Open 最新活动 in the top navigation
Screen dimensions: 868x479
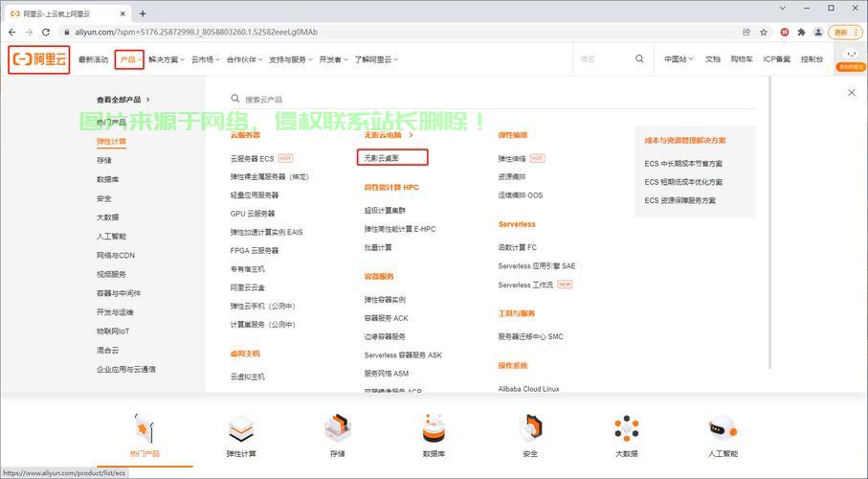pos(93,59)
